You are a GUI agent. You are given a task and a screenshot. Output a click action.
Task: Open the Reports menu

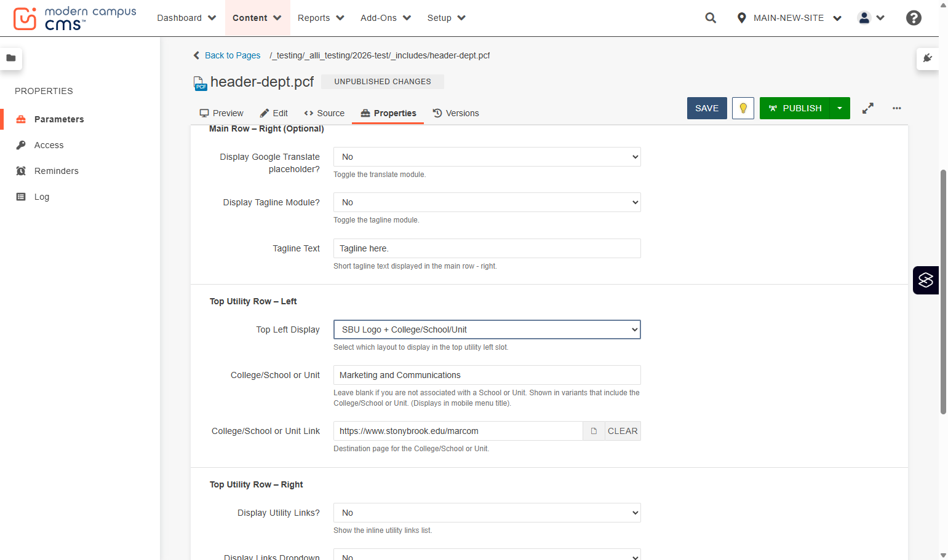(x=321, y=18)
